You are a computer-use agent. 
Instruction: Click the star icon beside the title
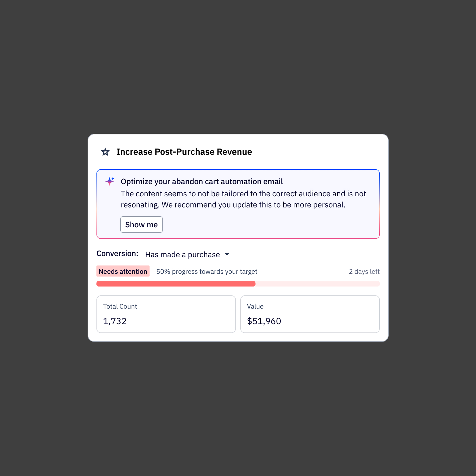105,152
